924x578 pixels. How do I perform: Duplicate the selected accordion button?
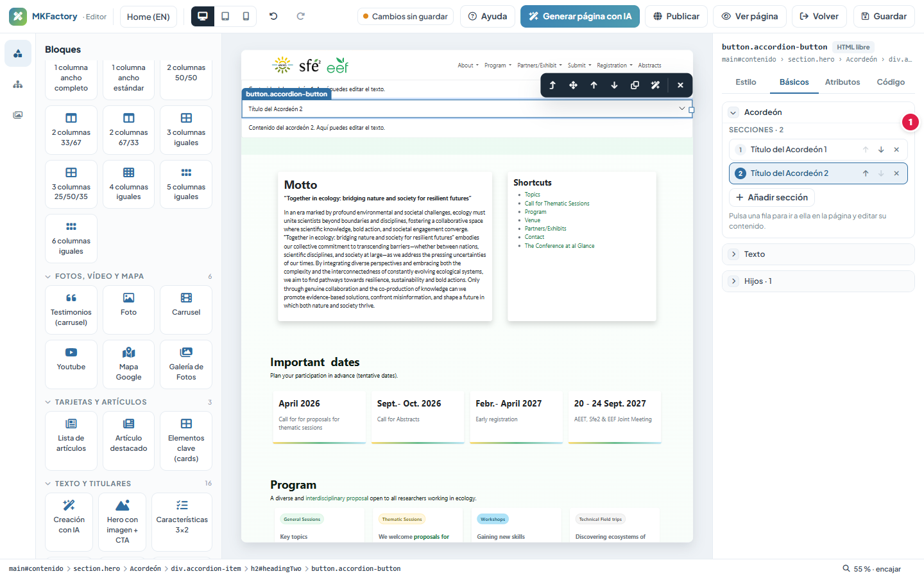[x=635, y=85]
